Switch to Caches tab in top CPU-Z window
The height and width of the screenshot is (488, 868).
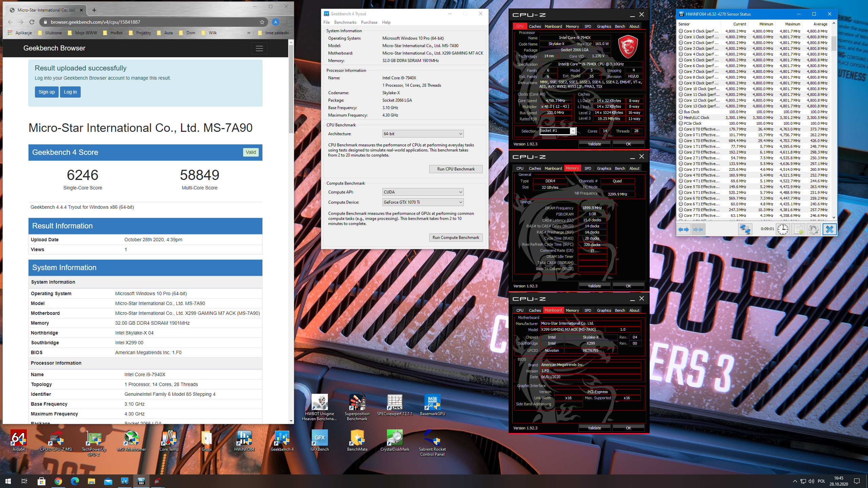pyautogui.click(x=535, y=26)
